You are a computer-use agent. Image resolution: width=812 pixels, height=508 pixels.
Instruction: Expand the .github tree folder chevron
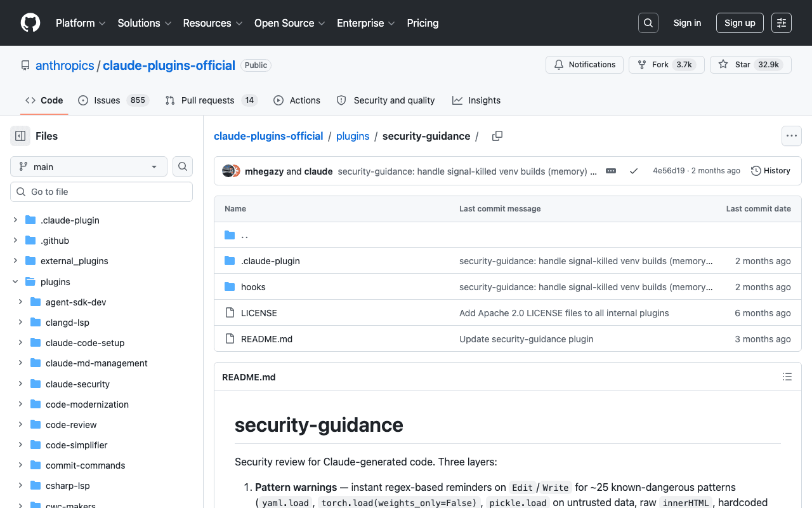(x=15, y=241)
